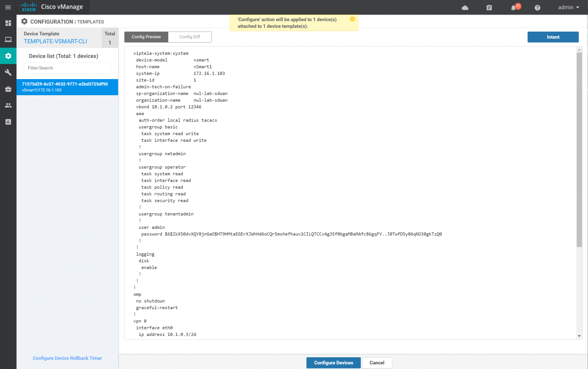Select device vSmart1 in the device list
The width and height of the screenshot is (588, 369).
[67, 87]
